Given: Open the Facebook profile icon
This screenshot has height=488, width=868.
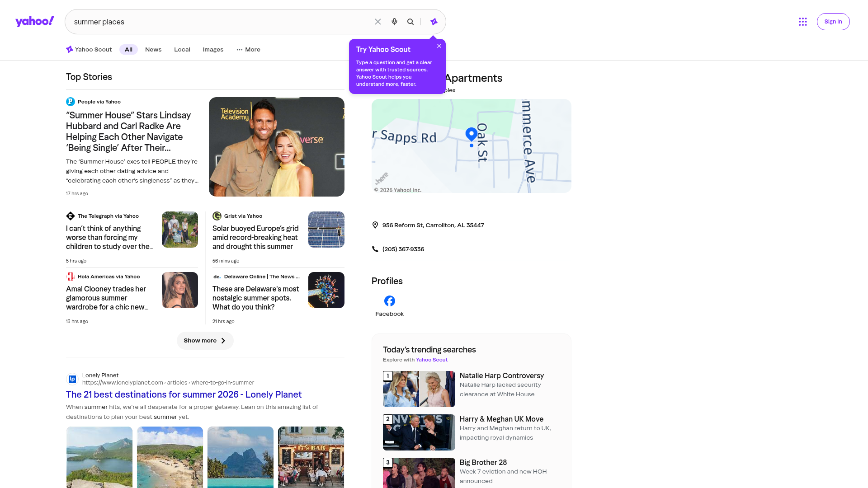Looking at the screenshot, I should (390, 301).
